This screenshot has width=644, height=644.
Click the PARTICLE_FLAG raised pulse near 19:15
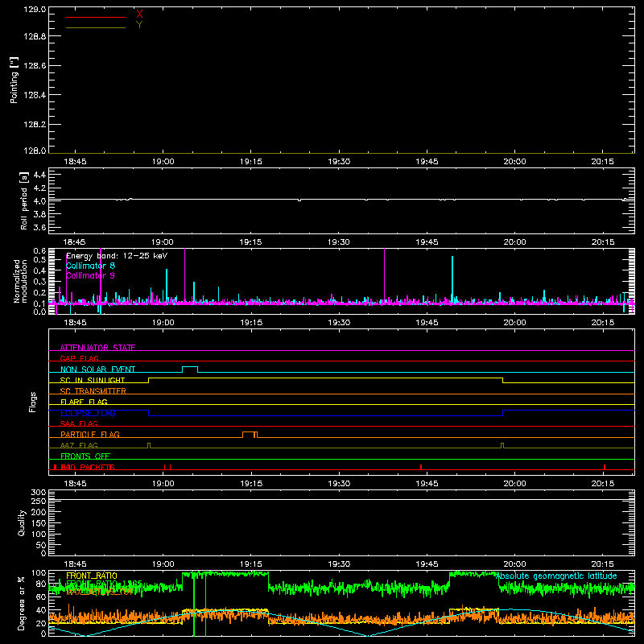250,432
